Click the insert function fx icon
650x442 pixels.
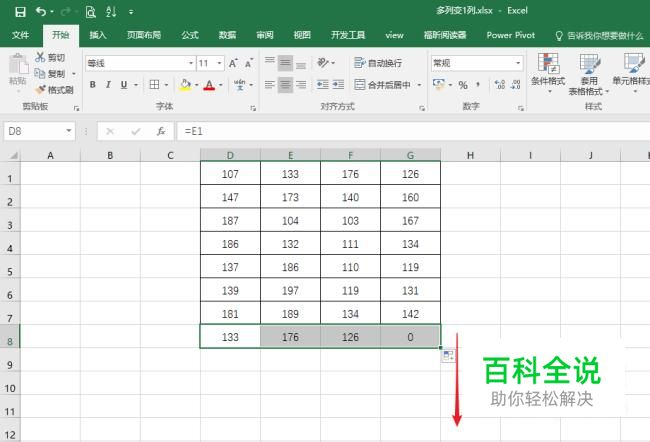coord(161,131)
